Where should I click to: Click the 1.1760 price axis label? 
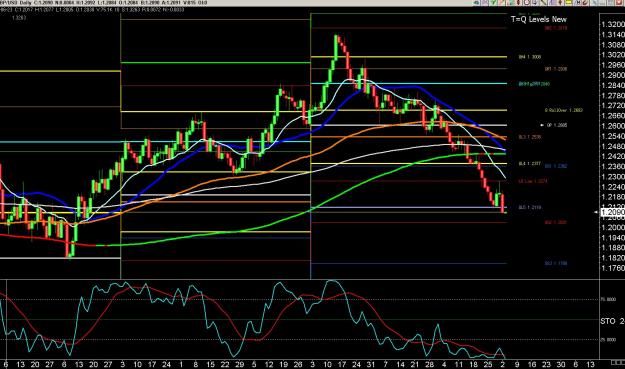click(x=613, y=268)
